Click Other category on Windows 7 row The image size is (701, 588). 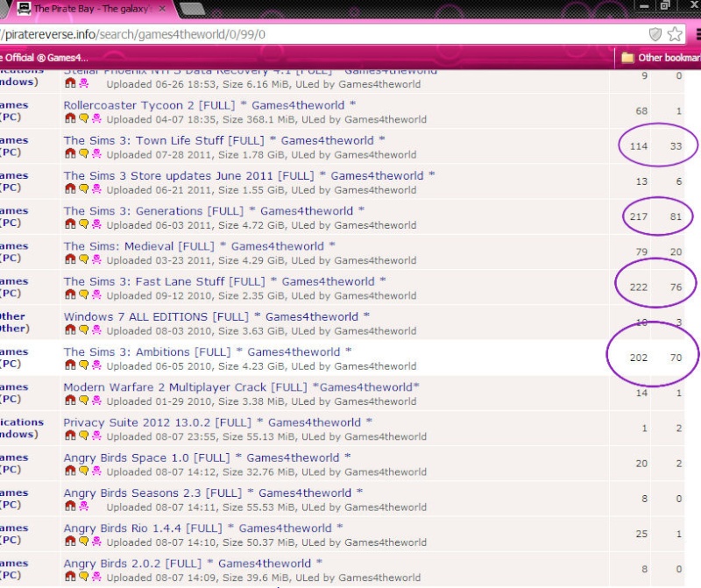(14, 322)
